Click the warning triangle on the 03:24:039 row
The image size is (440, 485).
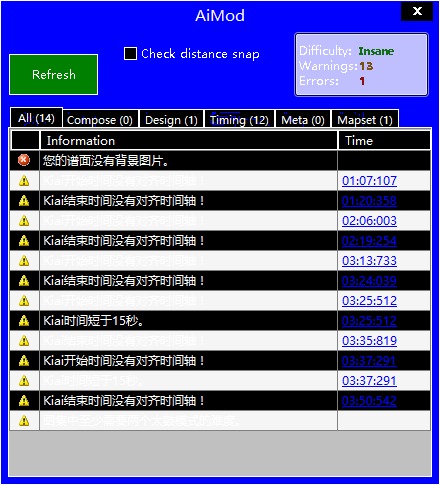[24, 281]
